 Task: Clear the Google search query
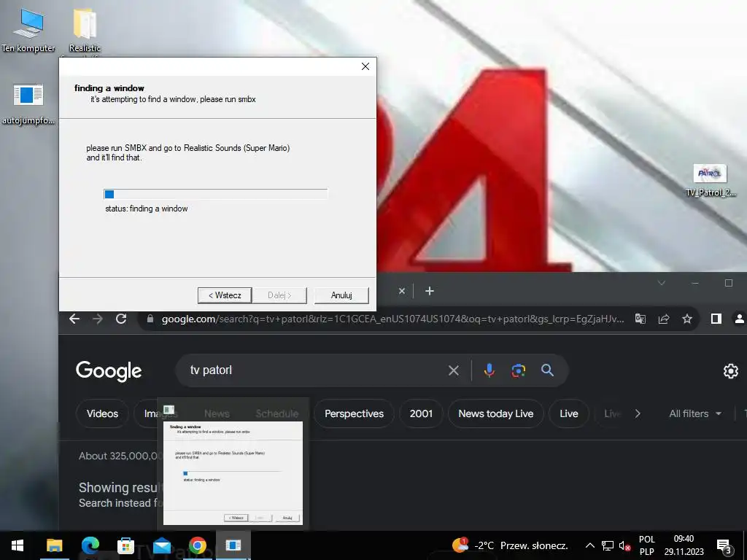click(454, 370)
